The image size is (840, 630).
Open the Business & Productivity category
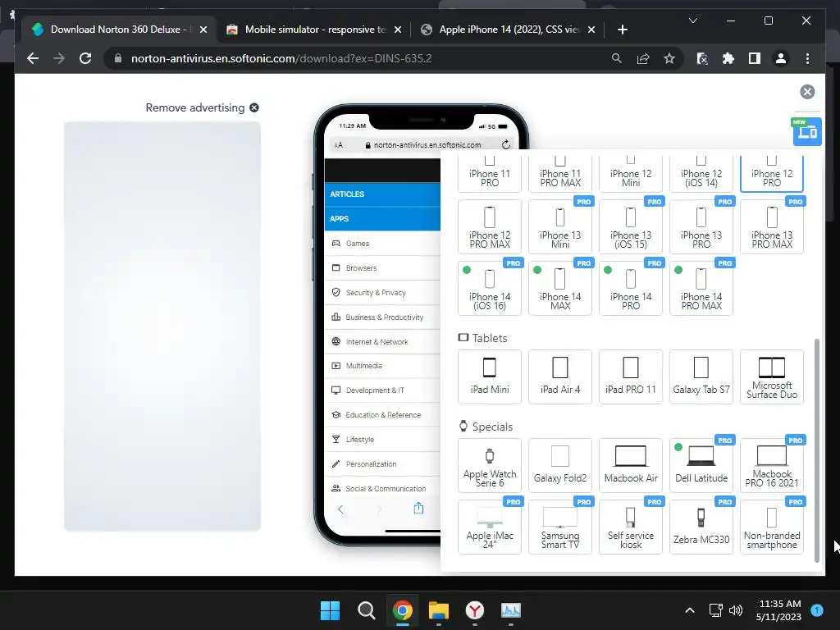coord(382,317)
